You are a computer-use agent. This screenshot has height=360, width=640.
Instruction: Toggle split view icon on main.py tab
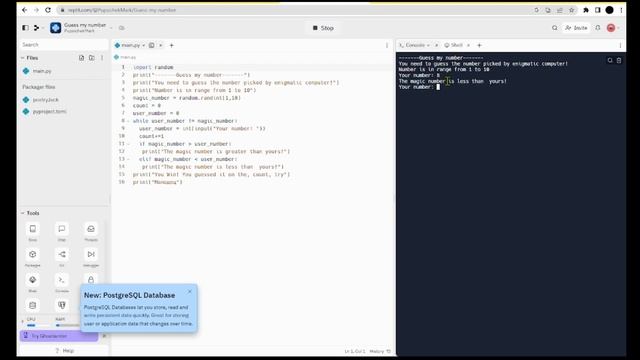click(x=152, y=45)
